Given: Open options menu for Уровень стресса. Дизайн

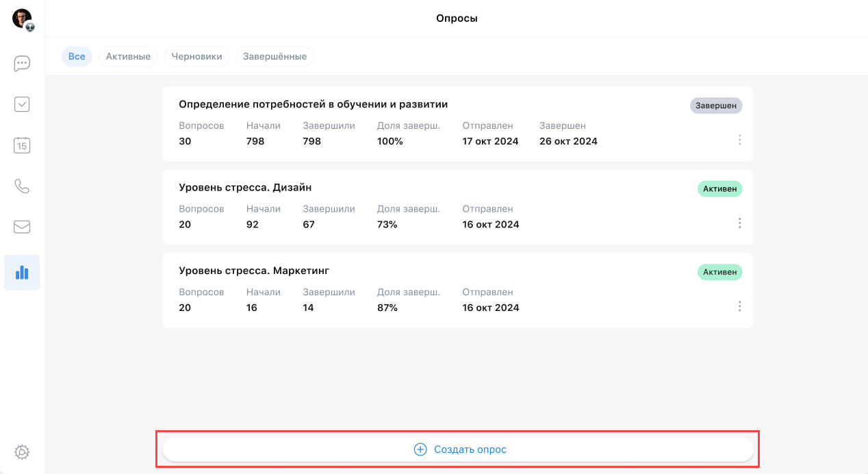Looking at the screenshot, I should tap(739, 223).
